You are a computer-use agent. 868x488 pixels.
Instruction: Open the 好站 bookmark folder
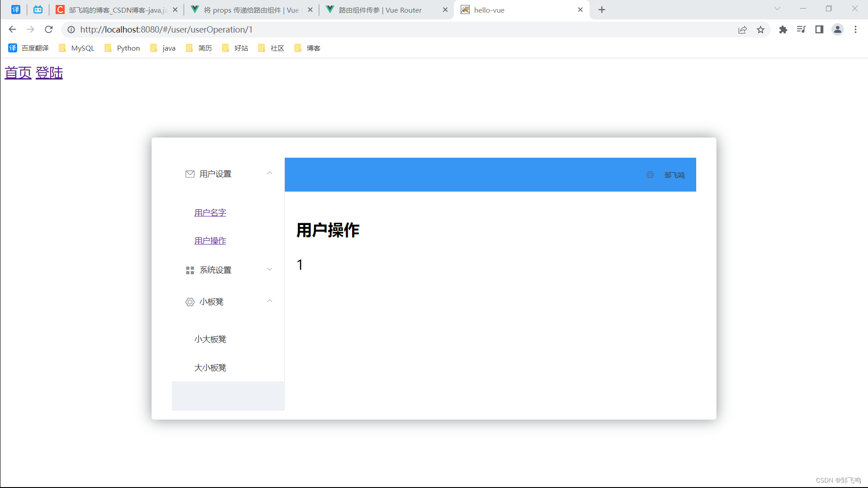(x=235, y=48)
